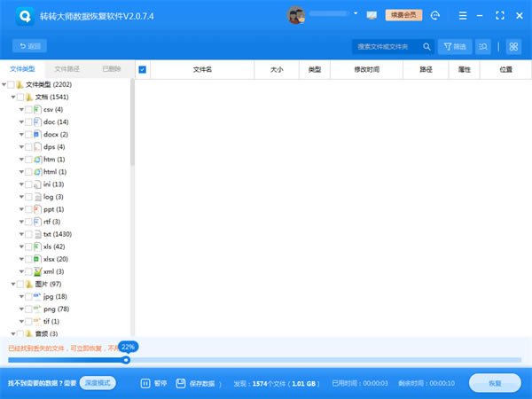Viewport: 532px width, 399px height.
Task: Pause the scan with 暂停
Action: (x=154, y=383)
